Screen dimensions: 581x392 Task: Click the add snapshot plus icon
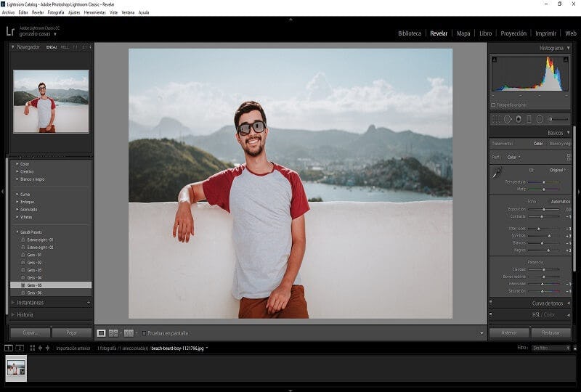coord(89,302)
